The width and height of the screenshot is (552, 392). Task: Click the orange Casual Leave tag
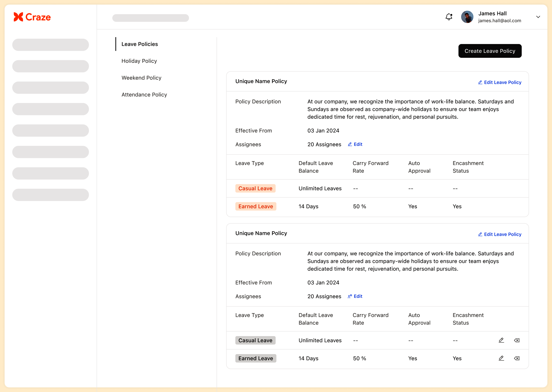pyautogui.click(x=255, y=188)
